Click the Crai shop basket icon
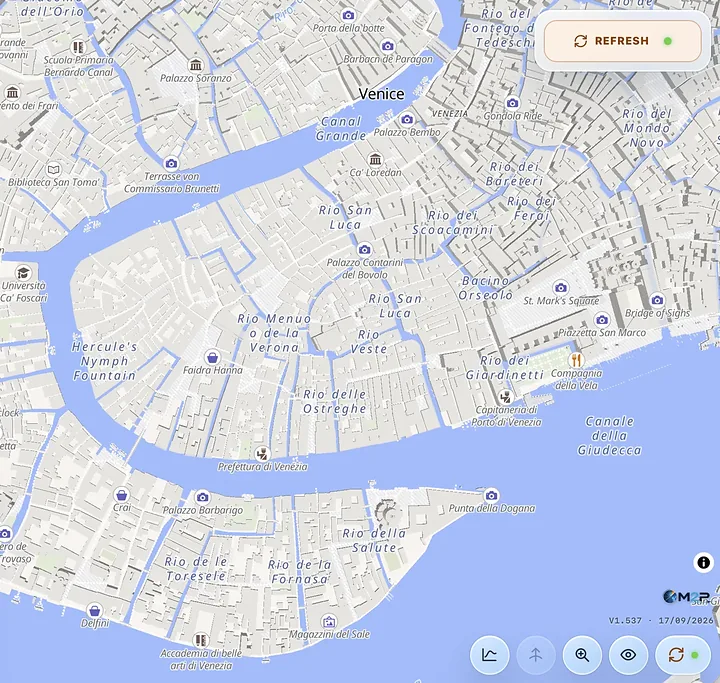The height and width of the screenshot is (683, 720). 122,495
